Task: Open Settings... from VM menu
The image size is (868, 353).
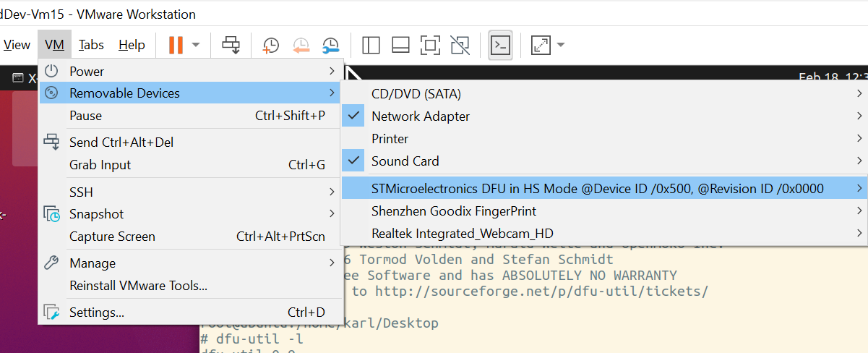Action: point(191,312)
